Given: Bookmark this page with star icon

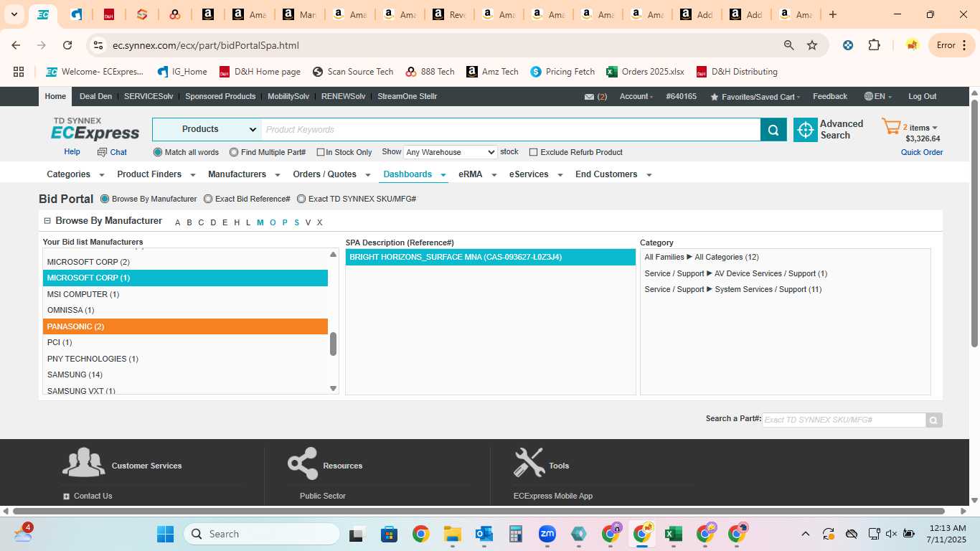Looking at the screenshot, I should pyautogui.click(x=812, y=45).
